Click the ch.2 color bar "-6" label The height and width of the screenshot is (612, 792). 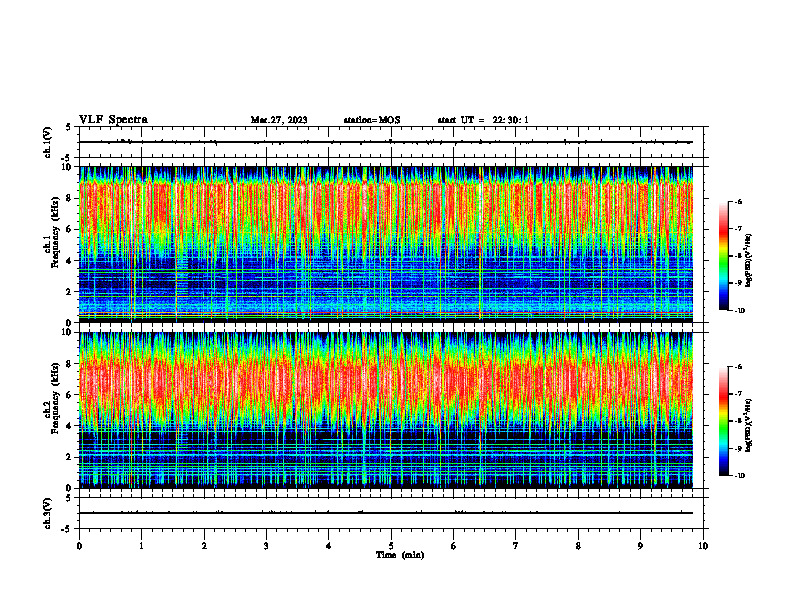tap(739, 367)
